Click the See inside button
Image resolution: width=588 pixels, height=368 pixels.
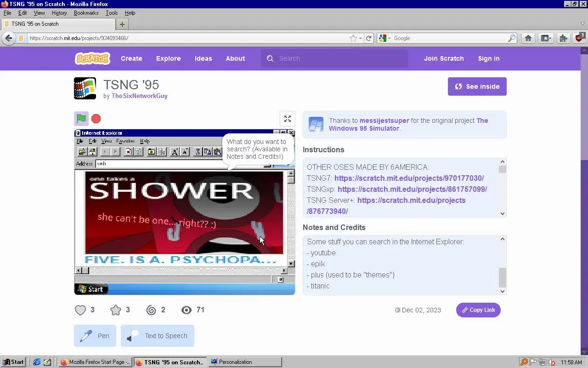point(477,86)
